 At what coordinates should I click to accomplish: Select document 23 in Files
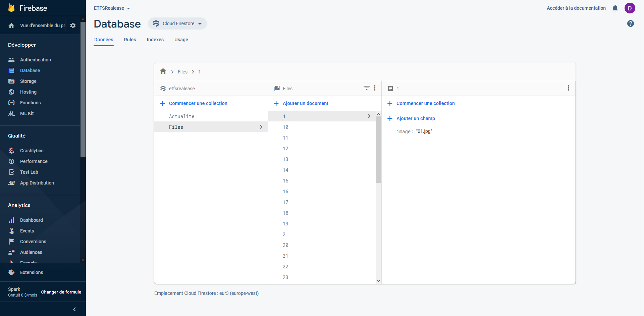point(322,277)
